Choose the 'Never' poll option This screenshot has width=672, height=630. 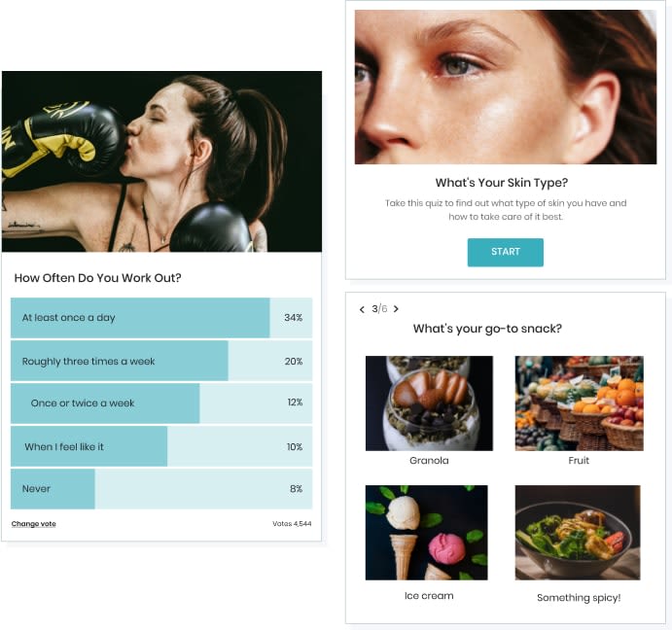pos(161,489)
